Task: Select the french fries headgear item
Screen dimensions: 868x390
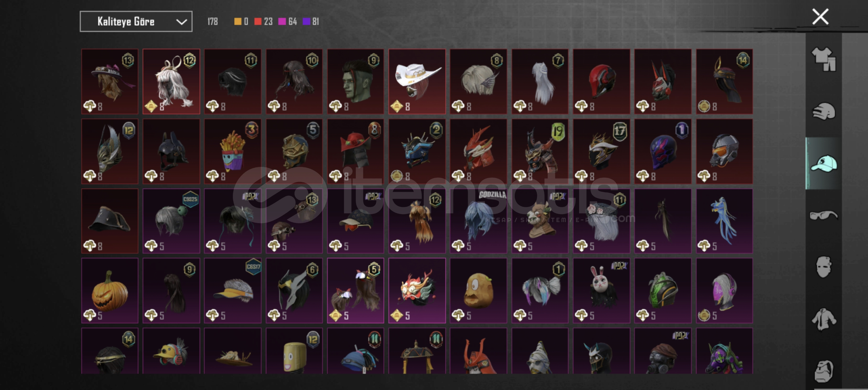Action: (x=232, y=152)
